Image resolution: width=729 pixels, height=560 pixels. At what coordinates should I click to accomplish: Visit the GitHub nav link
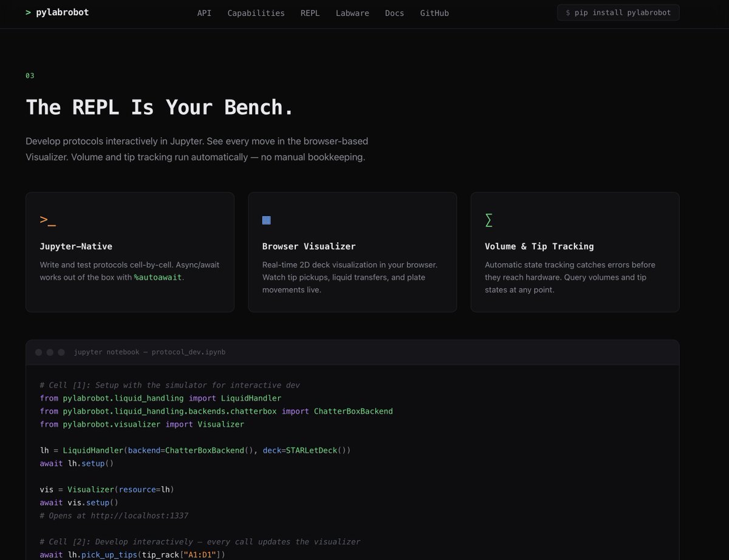(434, 13)
